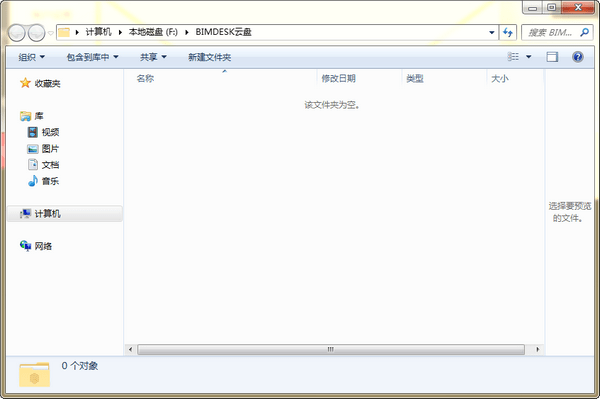600x399 pixels.
Task: Click the 视频 film icon
Action: click(x=33, y=132)
